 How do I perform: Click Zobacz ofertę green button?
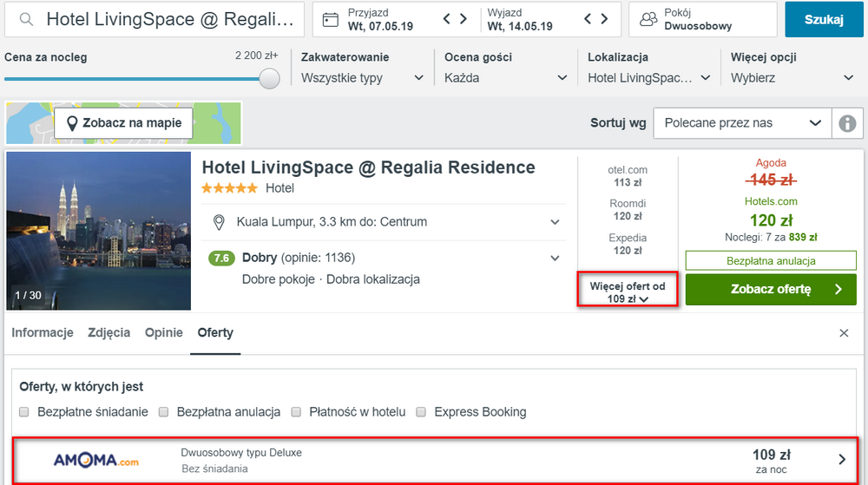tap(771, 289)
